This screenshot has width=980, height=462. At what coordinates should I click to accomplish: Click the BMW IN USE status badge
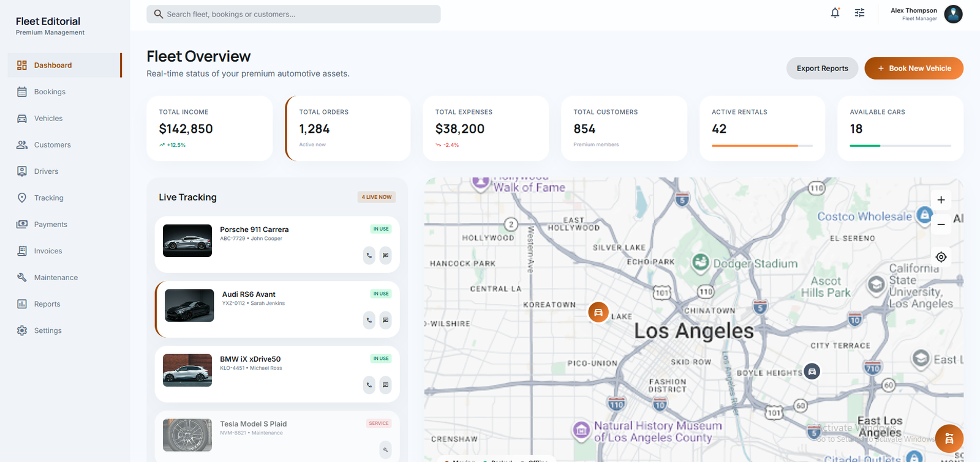381,359
